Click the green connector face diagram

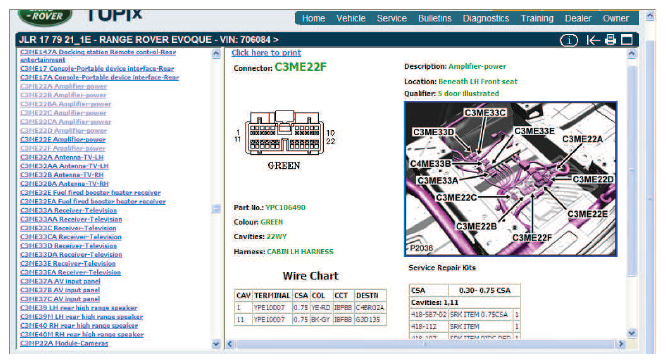pos(285,132)
